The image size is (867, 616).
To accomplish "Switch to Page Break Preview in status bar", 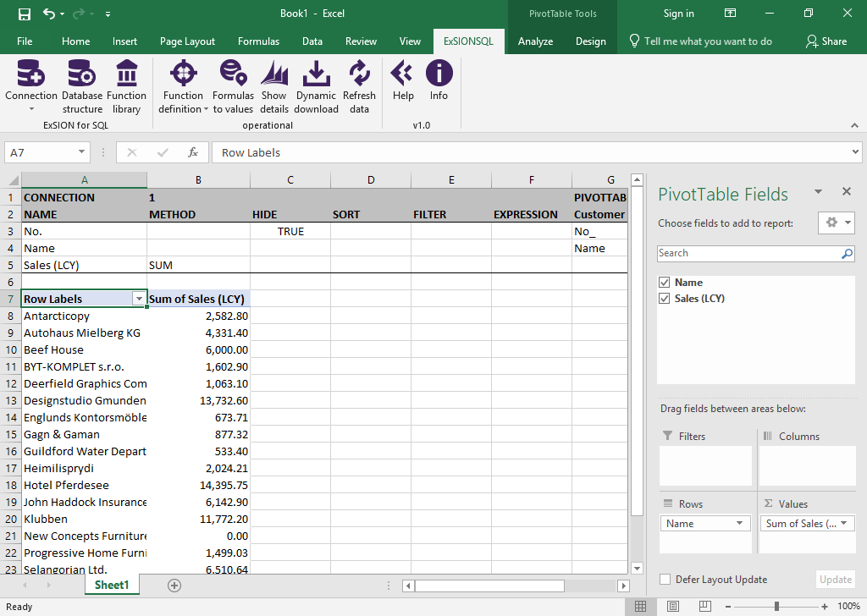I will [705, 606].
